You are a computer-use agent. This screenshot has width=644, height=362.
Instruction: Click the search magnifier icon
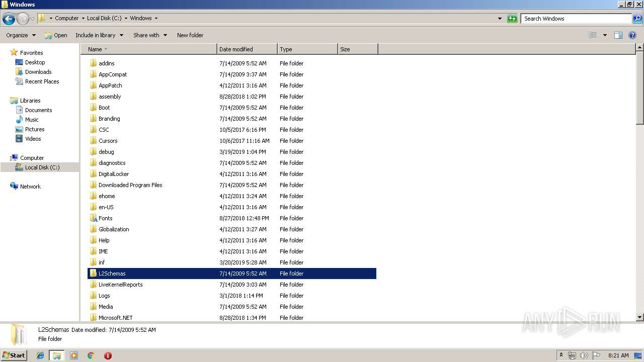[637, 19]
